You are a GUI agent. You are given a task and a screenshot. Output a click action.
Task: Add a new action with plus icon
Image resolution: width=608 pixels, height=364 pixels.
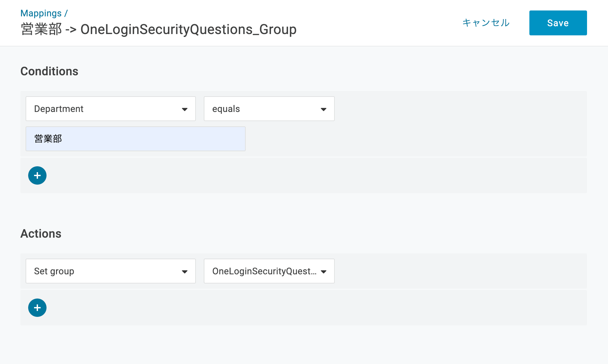tap(37, 308)
